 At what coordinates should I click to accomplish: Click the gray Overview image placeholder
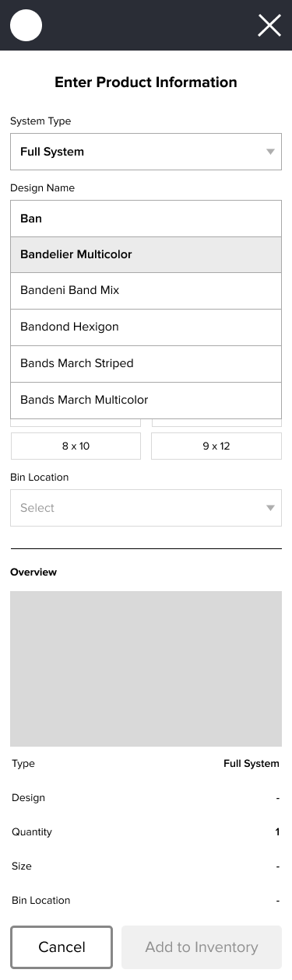pyautogui.click(x=146, y=669)
